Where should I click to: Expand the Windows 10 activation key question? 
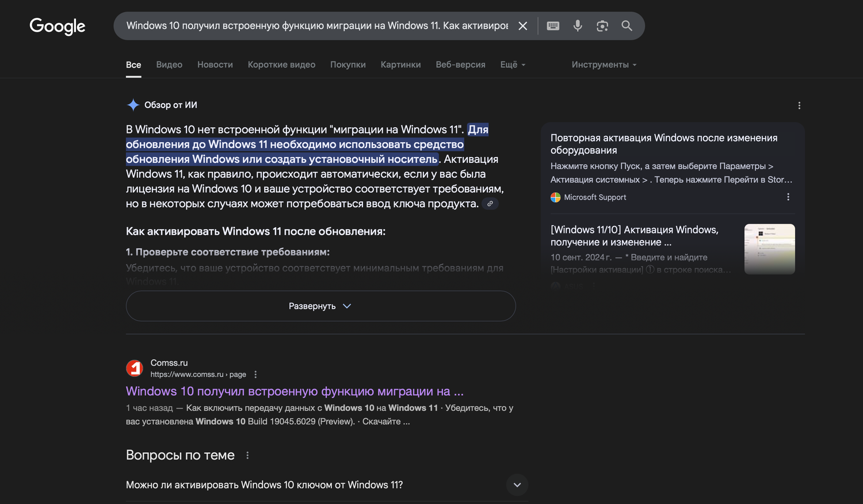517,485
